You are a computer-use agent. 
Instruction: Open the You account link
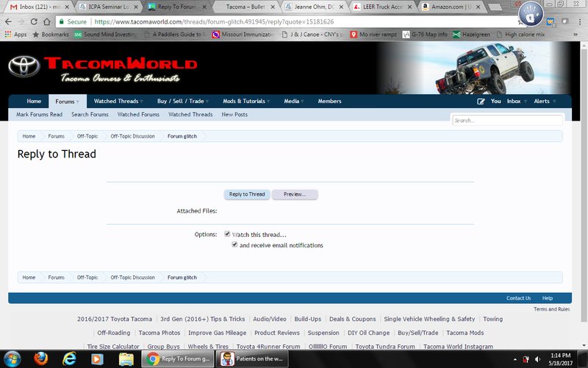click(495, 102)
